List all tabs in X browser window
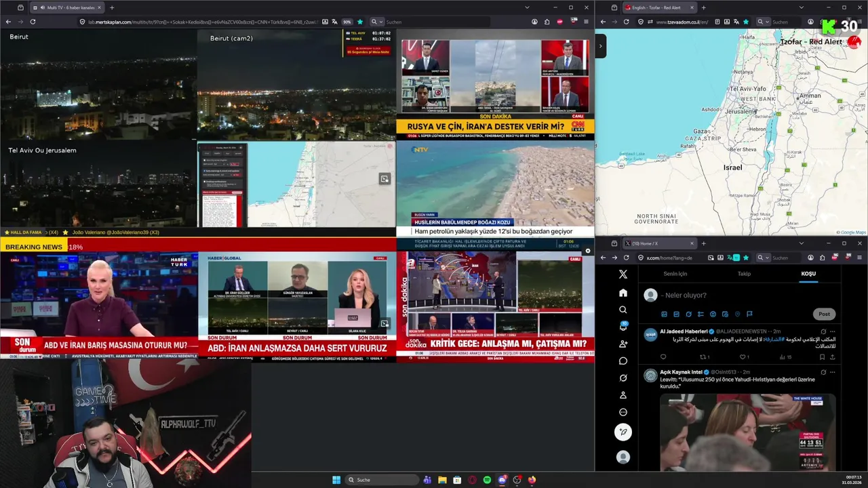 tap(801, 243)
